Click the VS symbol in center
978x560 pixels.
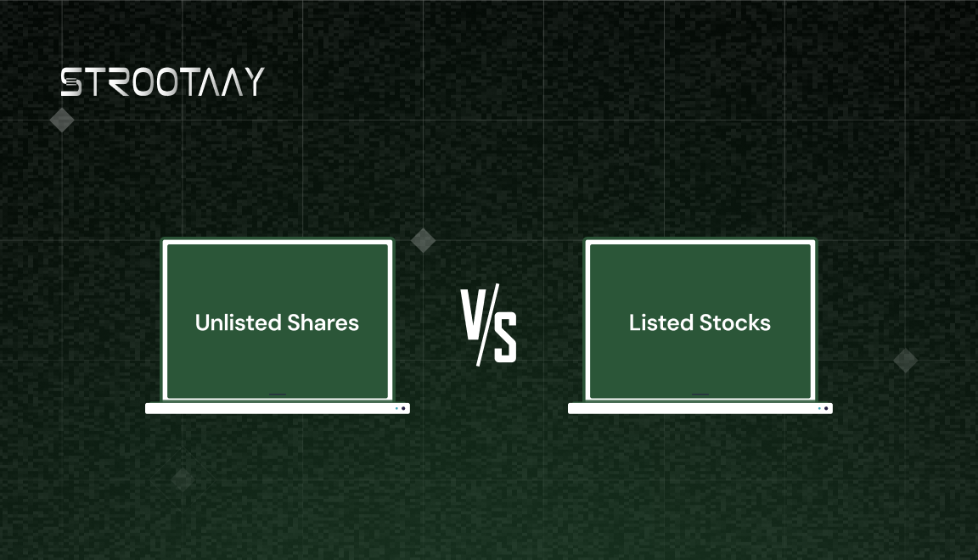click(x=488, y=324)
